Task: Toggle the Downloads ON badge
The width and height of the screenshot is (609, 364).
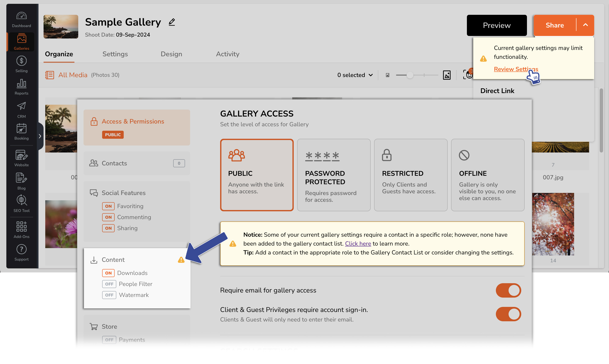Action: click(108, 273)
